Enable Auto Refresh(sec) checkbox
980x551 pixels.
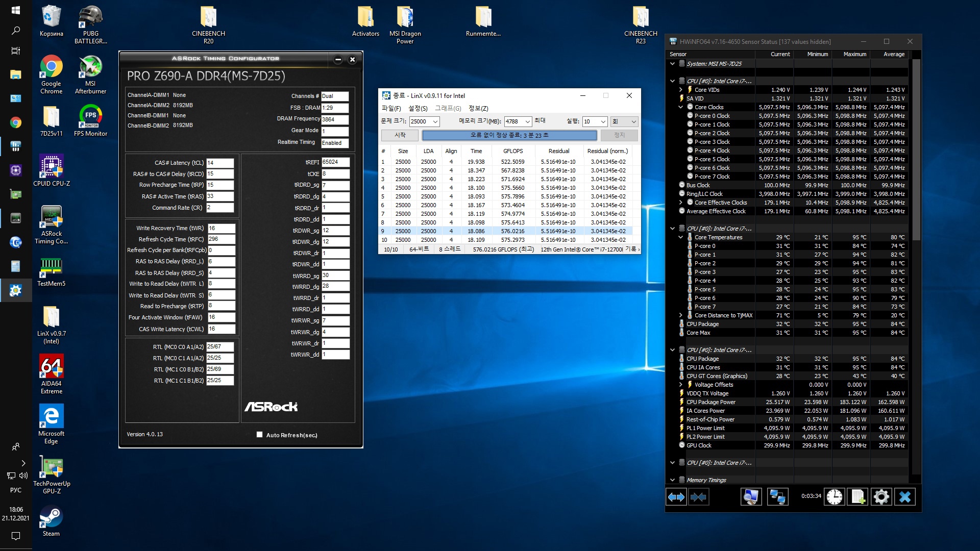(259, 435)
